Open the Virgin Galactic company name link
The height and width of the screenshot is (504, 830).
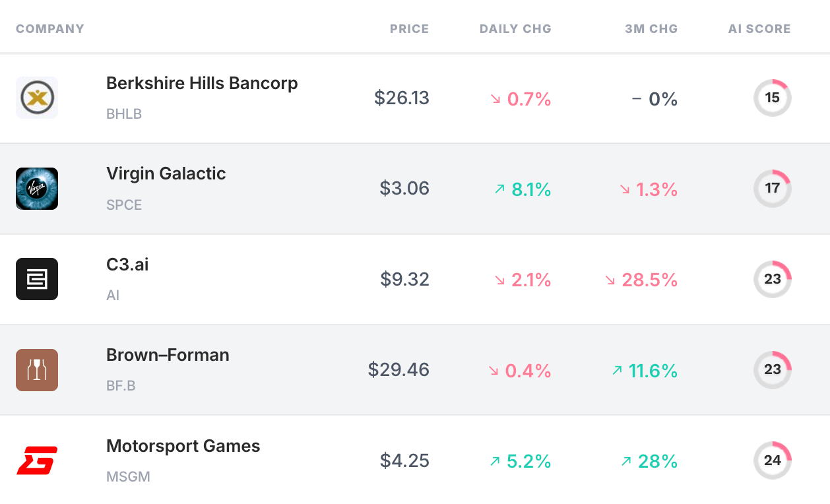coord(166,174)
